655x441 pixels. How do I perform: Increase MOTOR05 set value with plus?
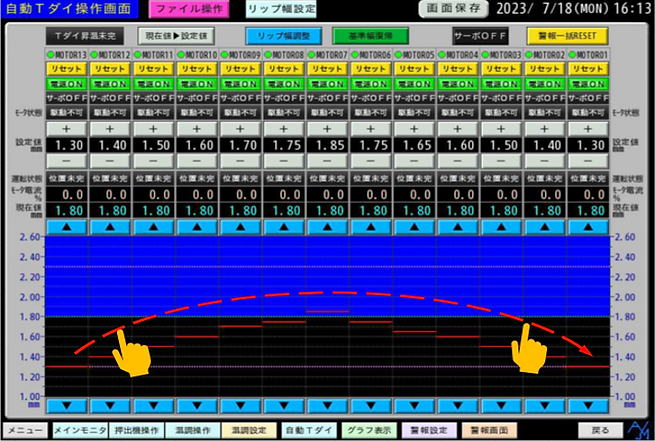coord(414,129)
